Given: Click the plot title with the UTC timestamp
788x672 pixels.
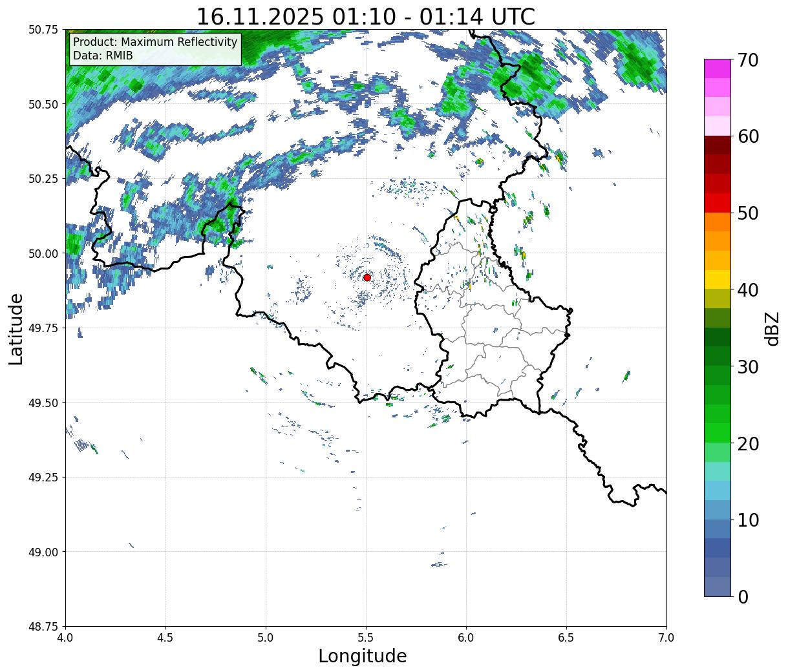Looking at the screenshot, I should click(366, 16).
